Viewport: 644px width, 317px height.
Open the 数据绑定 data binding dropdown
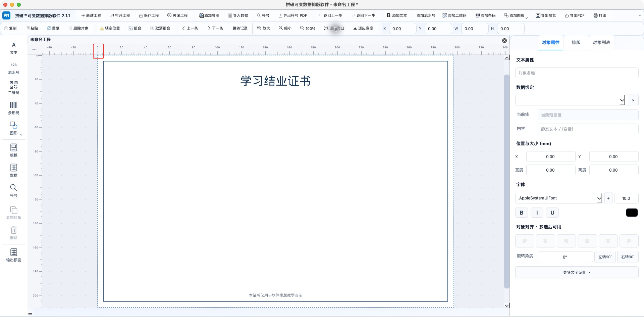pyautogui.click(x=570, y=100)
